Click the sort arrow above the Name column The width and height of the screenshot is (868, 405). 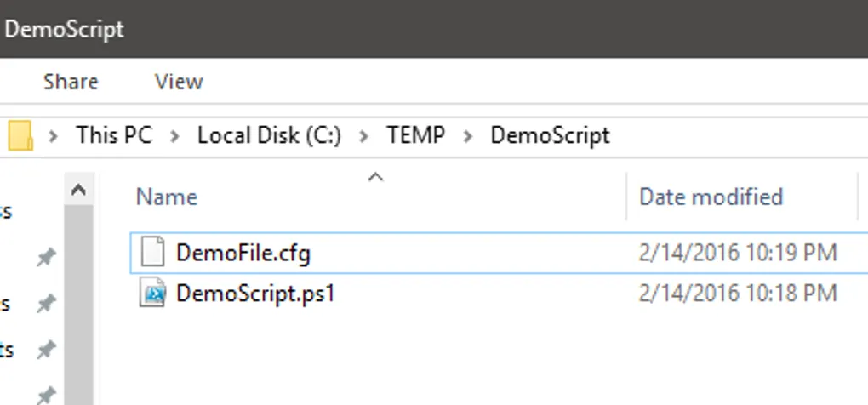(x=374, y=178)
